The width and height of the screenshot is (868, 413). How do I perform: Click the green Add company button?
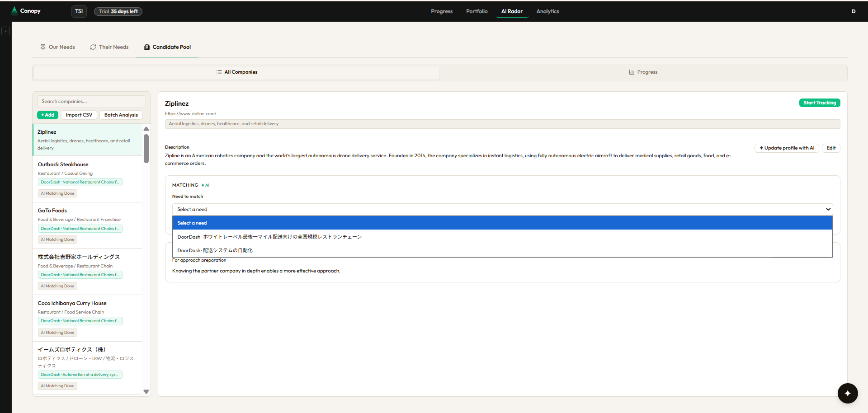pos(47,115)
